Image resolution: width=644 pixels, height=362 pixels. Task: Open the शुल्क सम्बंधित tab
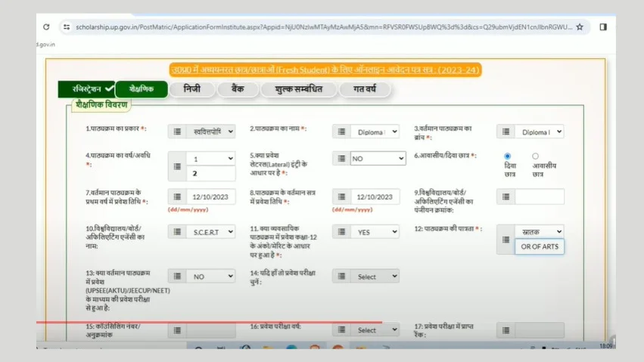point(299,89)
